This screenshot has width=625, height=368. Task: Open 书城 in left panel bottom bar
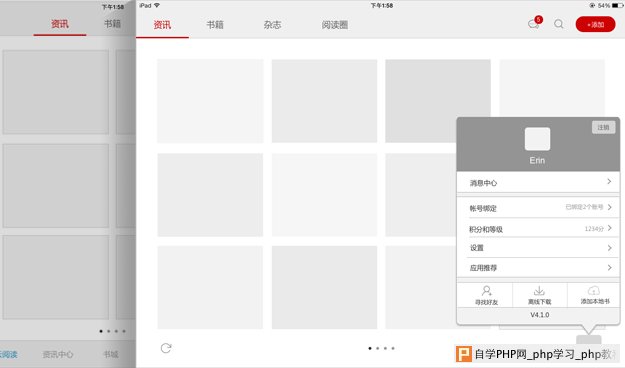[x=110, y=354]
